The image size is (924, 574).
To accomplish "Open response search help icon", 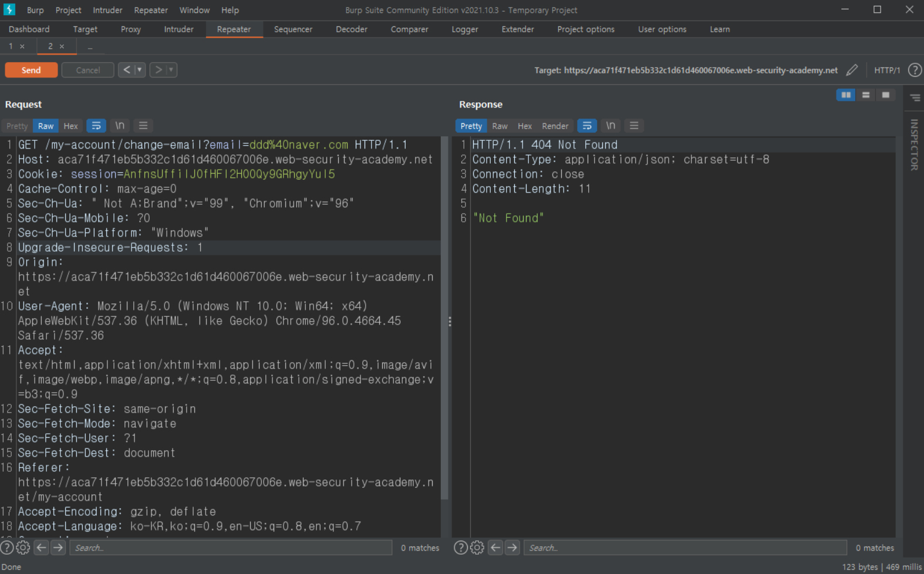I will pos(461,548).
